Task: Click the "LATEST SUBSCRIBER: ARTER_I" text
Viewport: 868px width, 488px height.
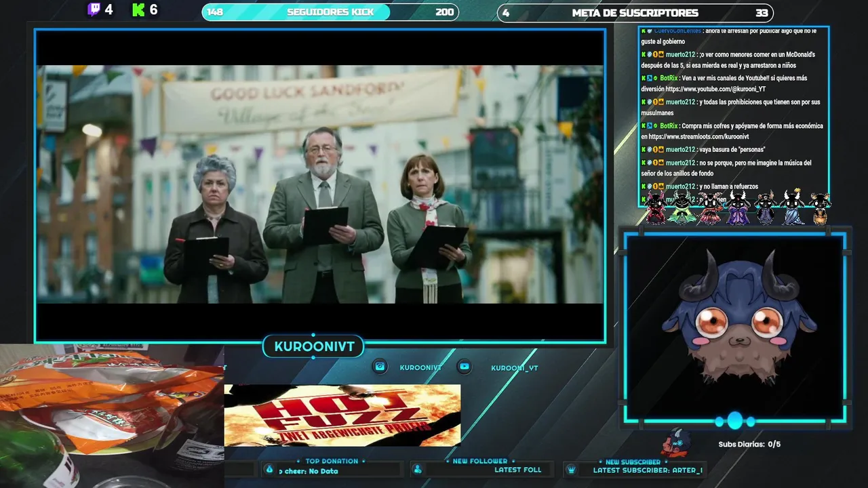Action: [648, 470]
